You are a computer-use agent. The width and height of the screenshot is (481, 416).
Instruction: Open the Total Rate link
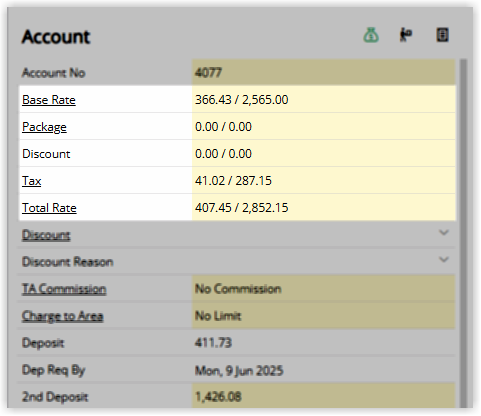click(49, 208)
